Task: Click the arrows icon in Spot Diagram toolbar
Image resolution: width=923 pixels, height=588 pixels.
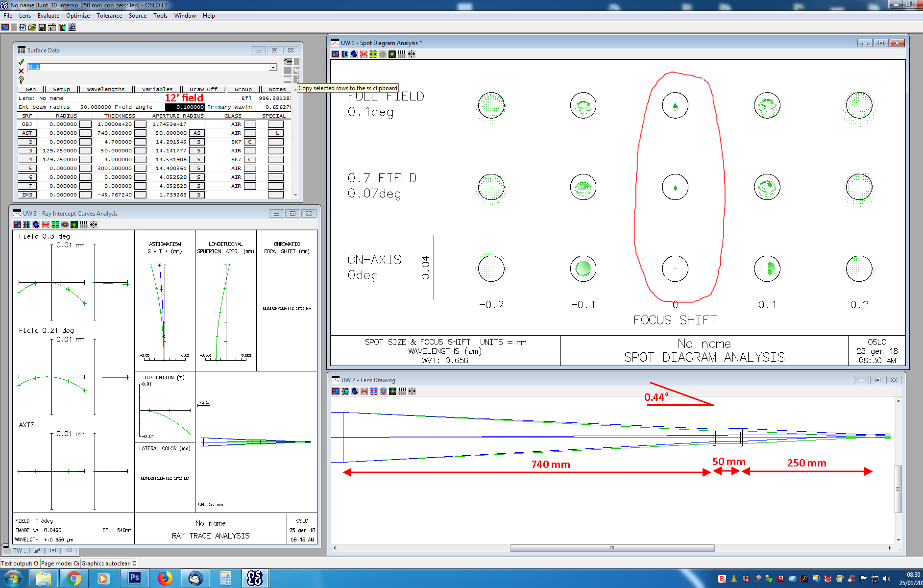Action: (x=412, y=54)
